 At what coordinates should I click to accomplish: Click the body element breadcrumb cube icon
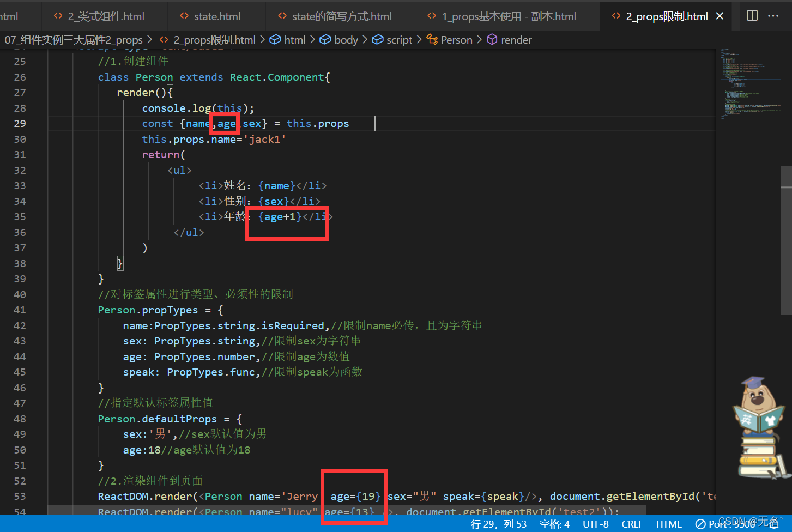(325, 40)
